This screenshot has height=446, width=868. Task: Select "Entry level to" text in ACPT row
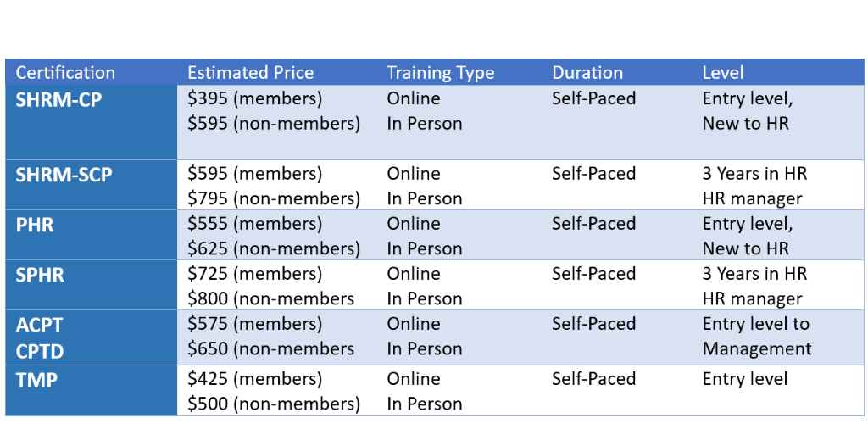pos(755,324)
